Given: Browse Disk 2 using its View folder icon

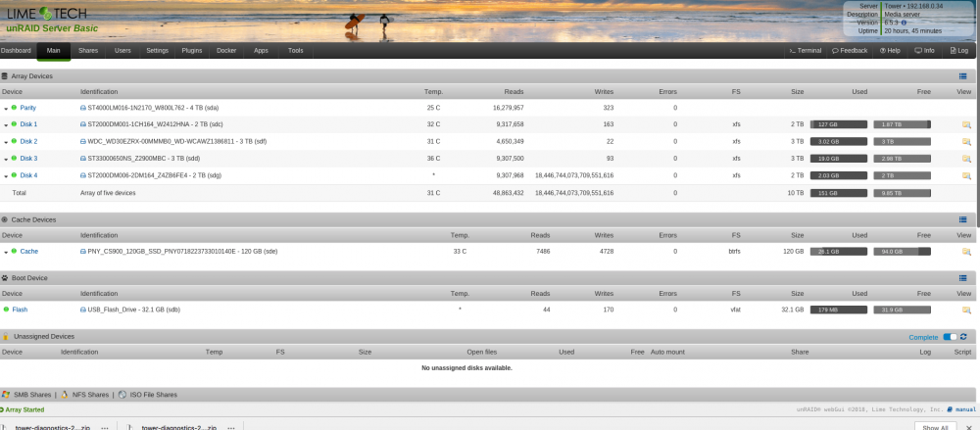Looking at the screenshot, I should click(966, 142).
